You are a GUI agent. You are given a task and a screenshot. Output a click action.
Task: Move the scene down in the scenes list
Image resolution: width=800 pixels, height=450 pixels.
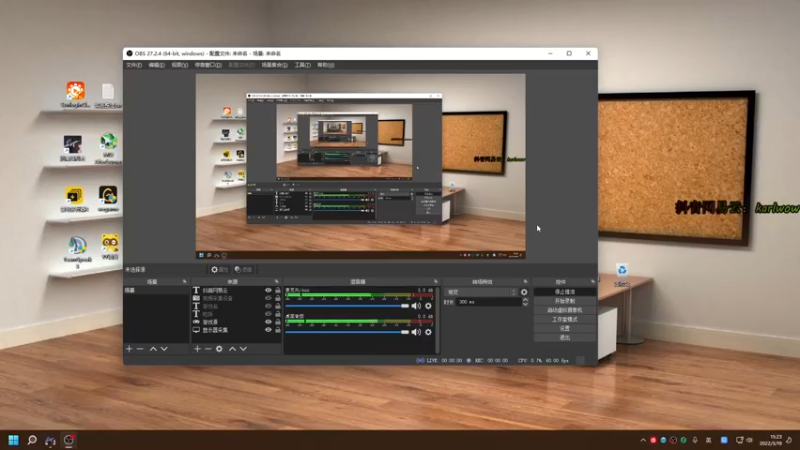pos(164,349)
